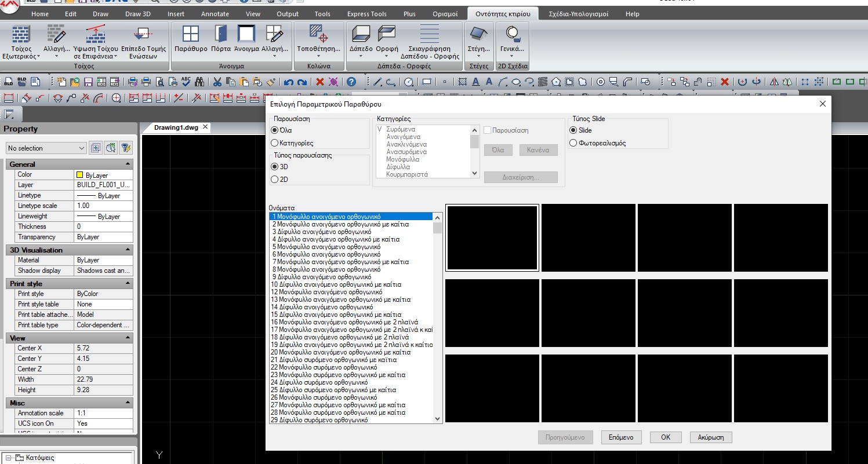Select the Φωτορεαλισμός slide type
Screen dimensions: 868x464
(573, 143)
